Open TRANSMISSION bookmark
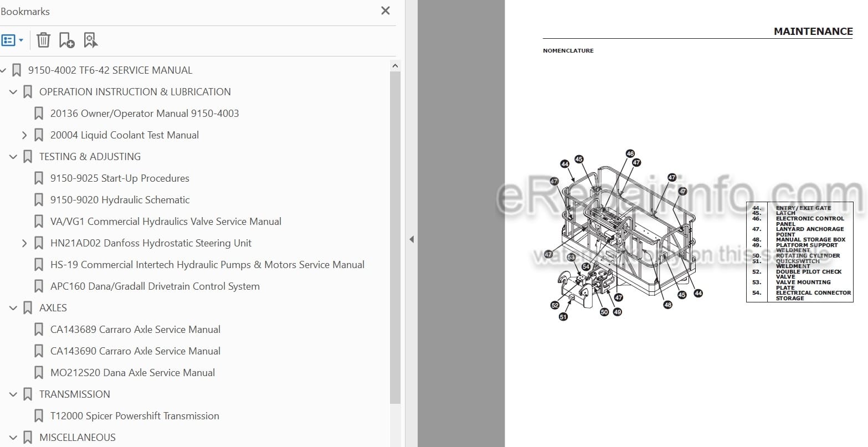The width and height of the screenshot is (868, 447). pyautogui.click(x=75, y=394)
